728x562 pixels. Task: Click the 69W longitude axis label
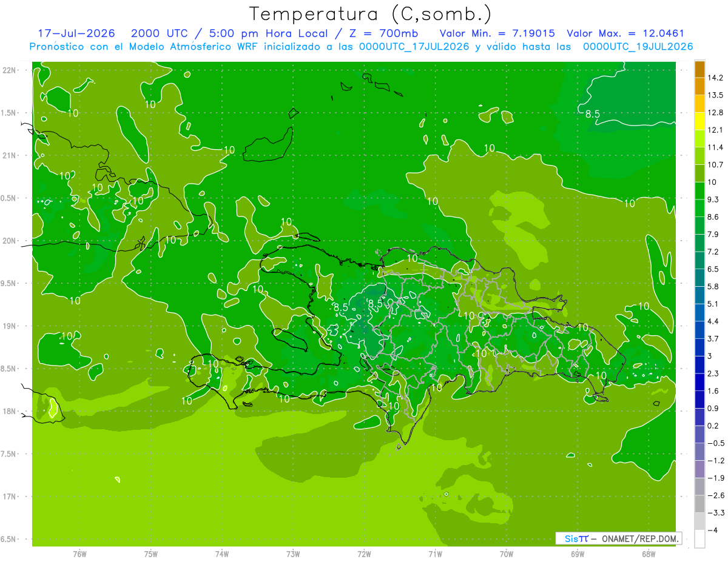tap(578, 554)
